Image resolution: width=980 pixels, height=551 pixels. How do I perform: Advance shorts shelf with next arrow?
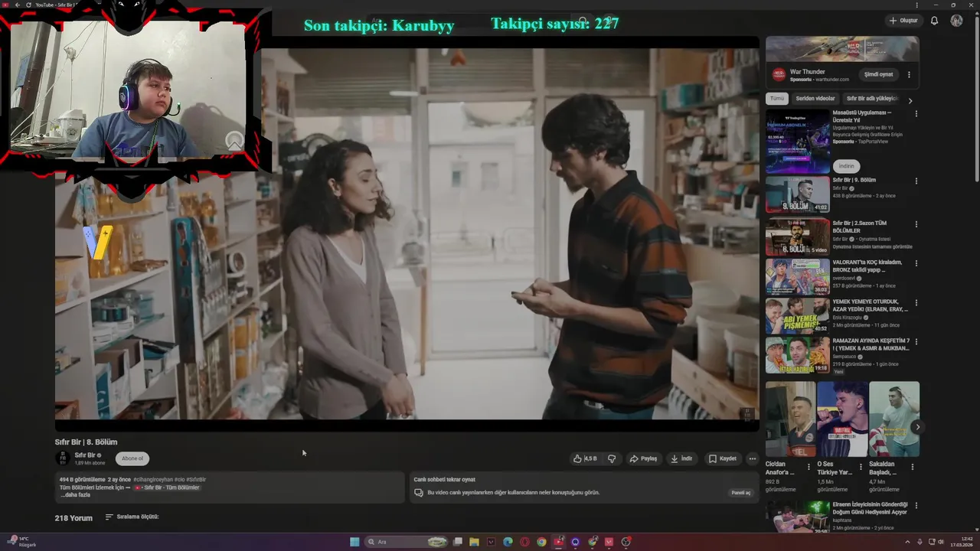click(917, 427)
